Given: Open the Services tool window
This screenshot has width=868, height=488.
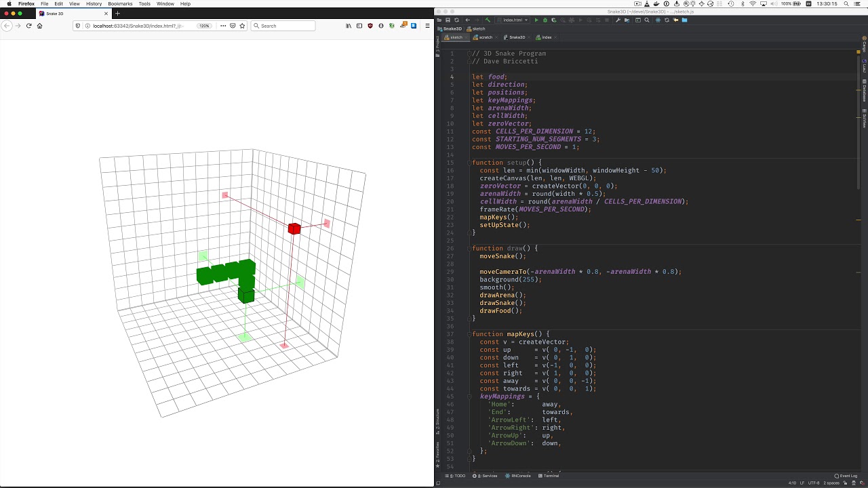Looking at the screenshot, I should [485, 476].
